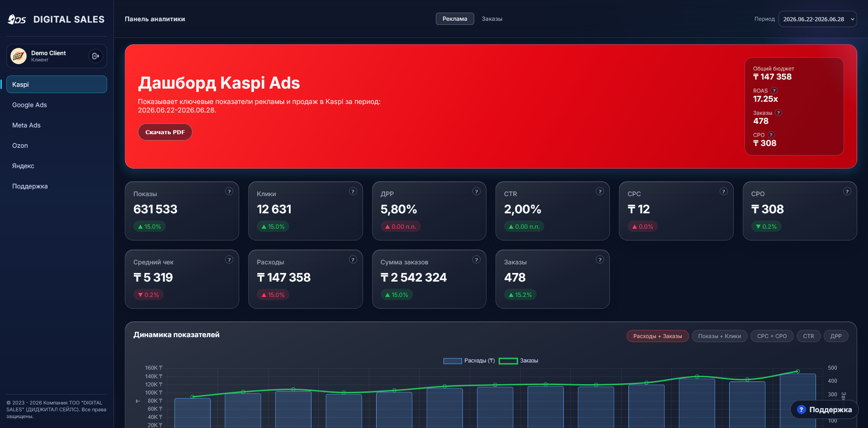Screen dimensions: 868x428
Task: Click question icon in Поддержка floating button
Action: tap(802, 409)
